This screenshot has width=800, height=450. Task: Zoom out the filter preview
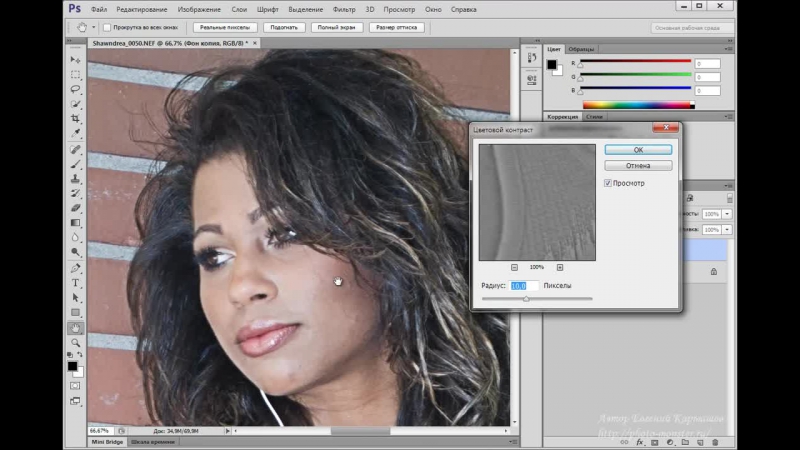point(514,267)
